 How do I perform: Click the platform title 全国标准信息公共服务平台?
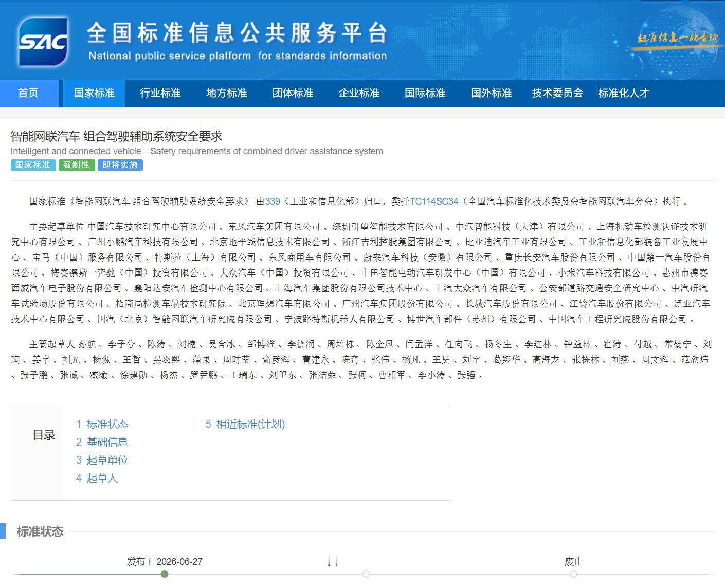point(237,33)
